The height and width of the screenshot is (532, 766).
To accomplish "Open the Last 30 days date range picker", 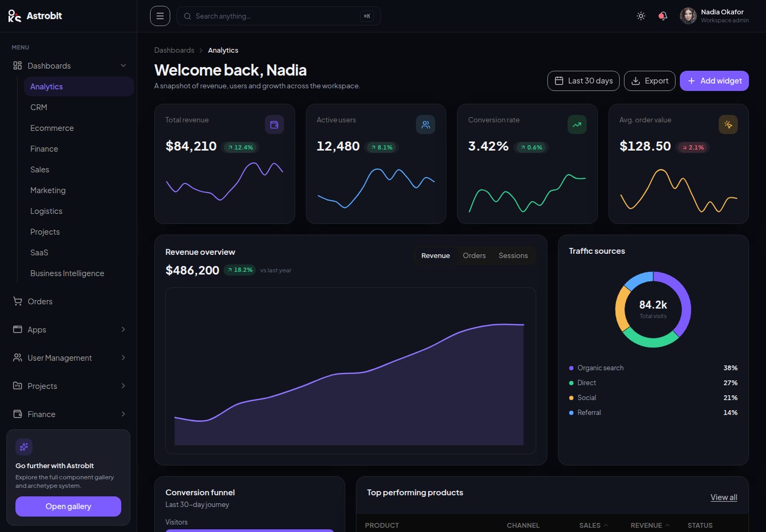I will [584, 81].
